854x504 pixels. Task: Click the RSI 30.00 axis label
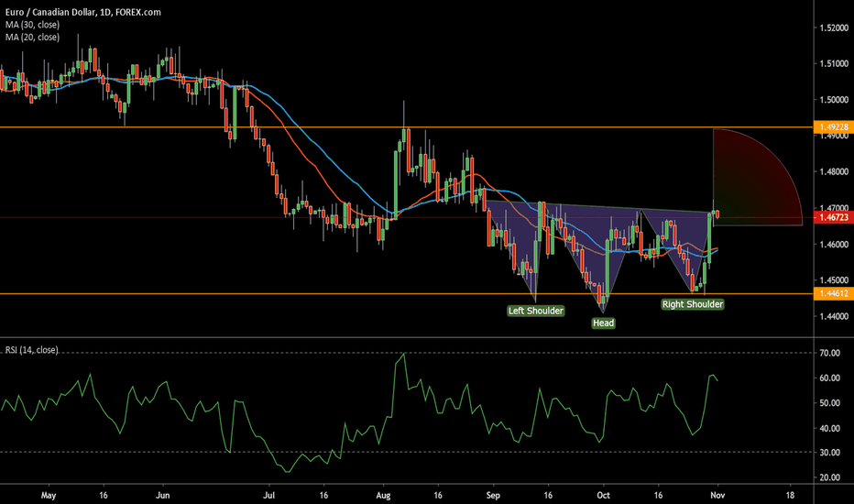[x=829, y=453]
